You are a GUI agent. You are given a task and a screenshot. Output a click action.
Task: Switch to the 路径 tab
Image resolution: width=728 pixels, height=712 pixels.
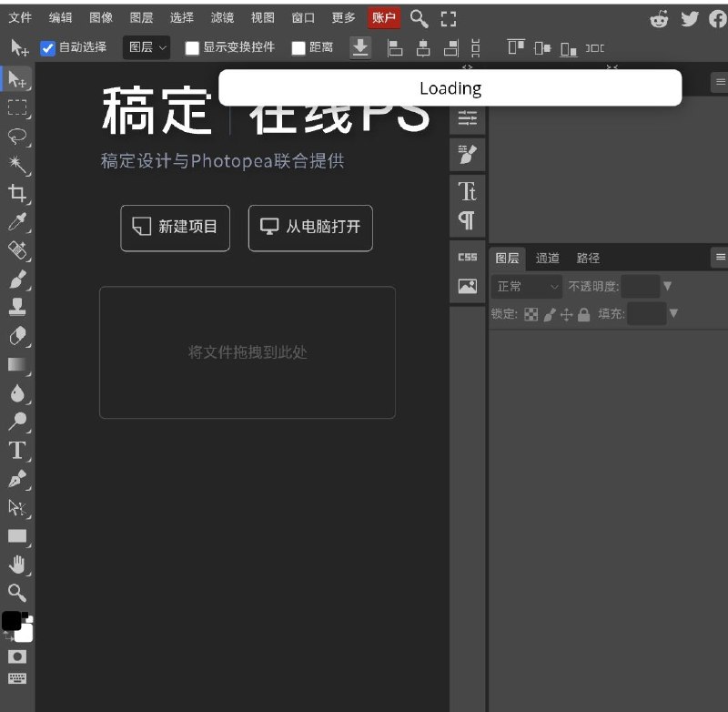(x=588, y=258)
